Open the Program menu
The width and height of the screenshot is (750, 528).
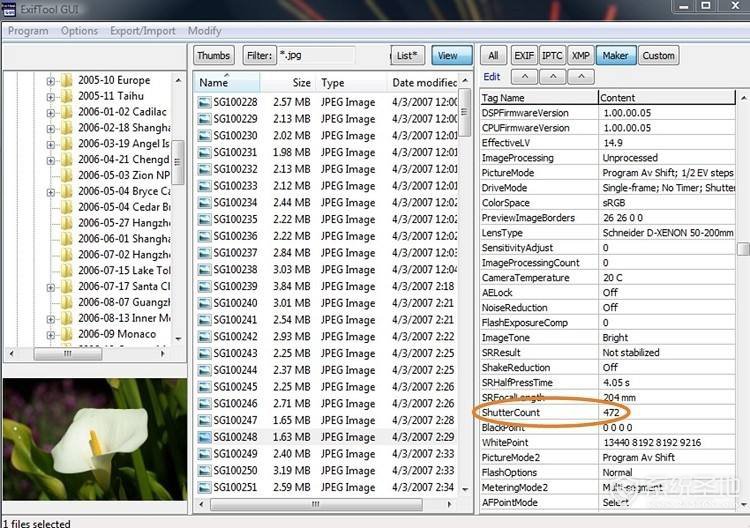[x=28, y=31]
